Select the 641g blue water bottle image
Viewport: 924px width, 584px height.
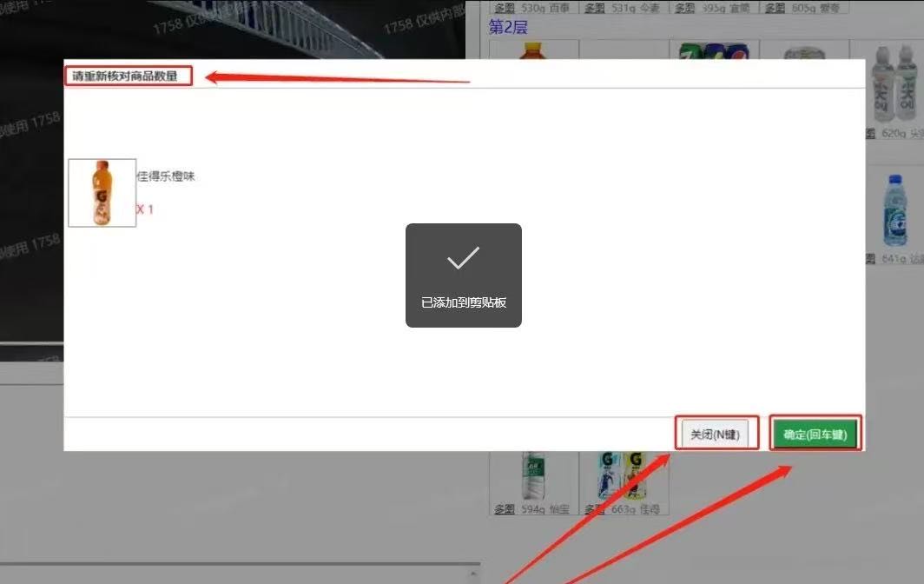895,211
